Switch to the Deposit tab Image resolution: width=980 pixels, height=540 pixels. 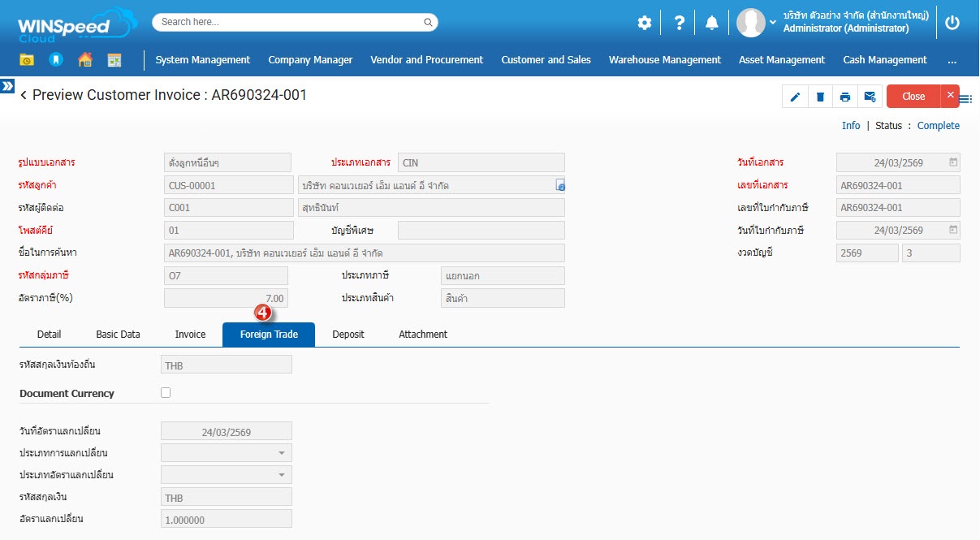pyautogui.click(x=348, y=335)
